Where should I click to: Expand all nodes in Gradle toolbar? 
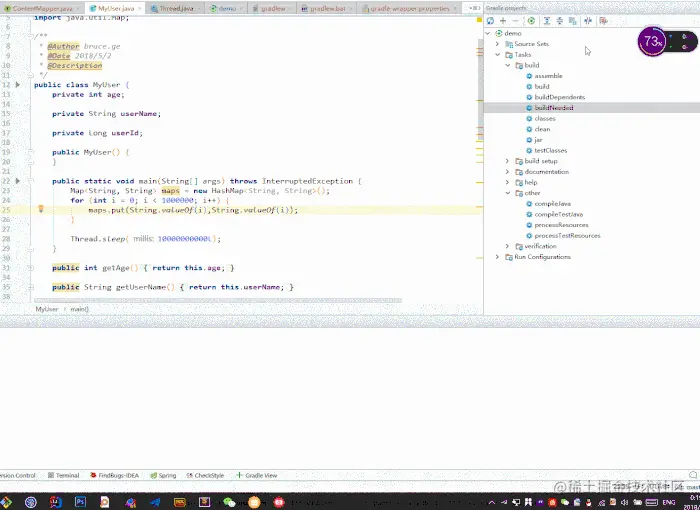[547, 21]
